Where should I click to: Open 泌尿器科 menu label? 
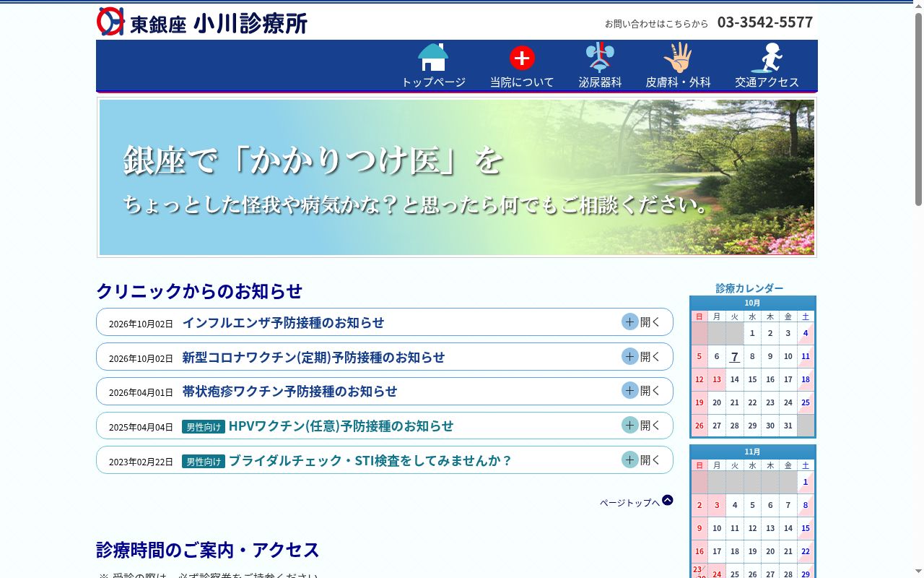tap(600, 82)
